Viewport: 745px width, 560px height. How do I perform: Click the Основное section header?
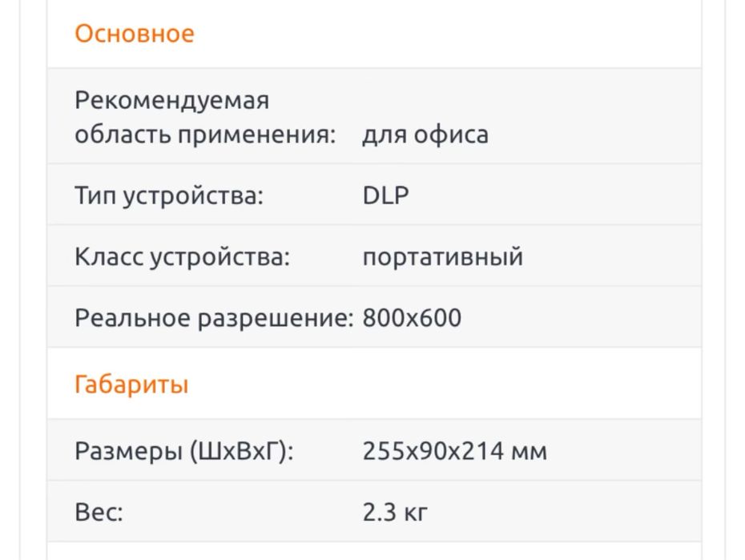click(134, 34)
